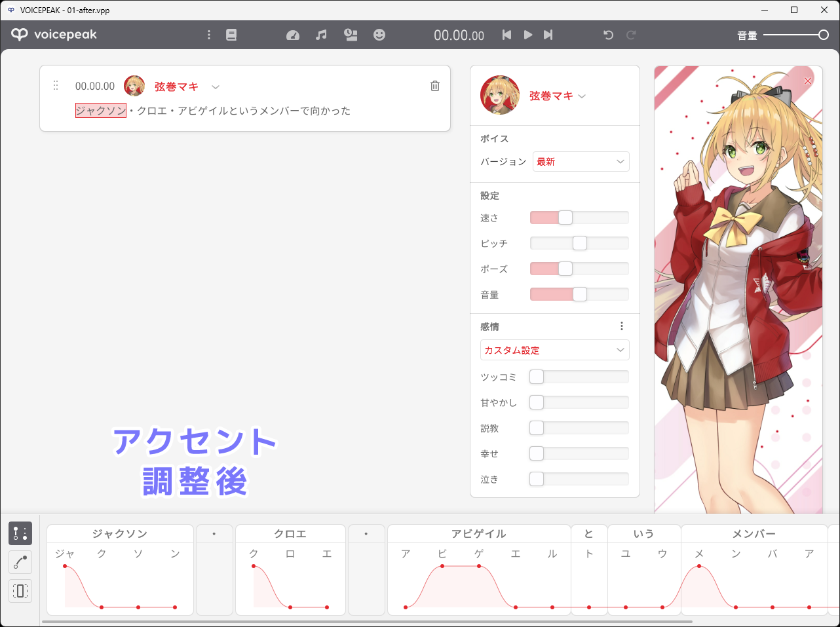Click the 幸せ emotion slider
Screen dimensions: 840x627
point(579,453)
